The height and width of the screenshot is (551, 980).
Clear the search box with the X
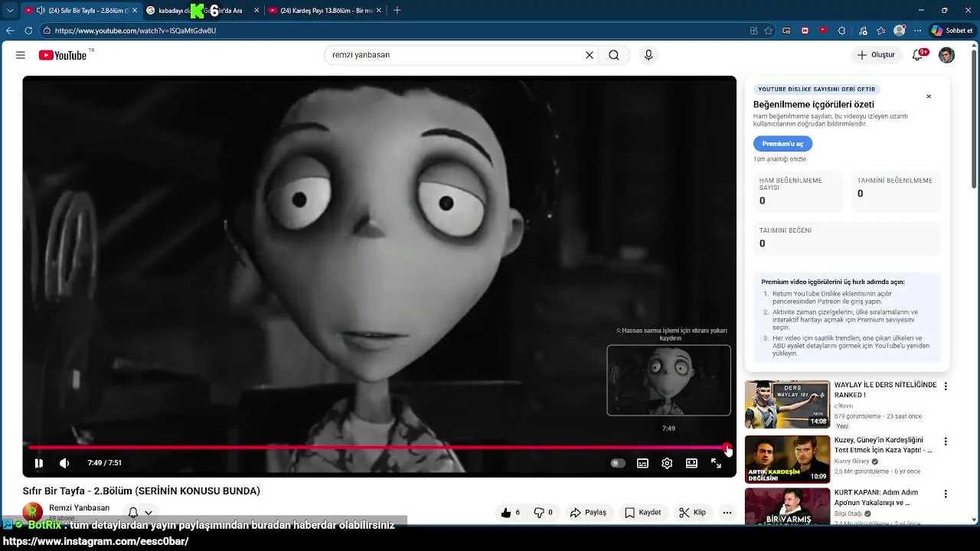click(590, 55)
